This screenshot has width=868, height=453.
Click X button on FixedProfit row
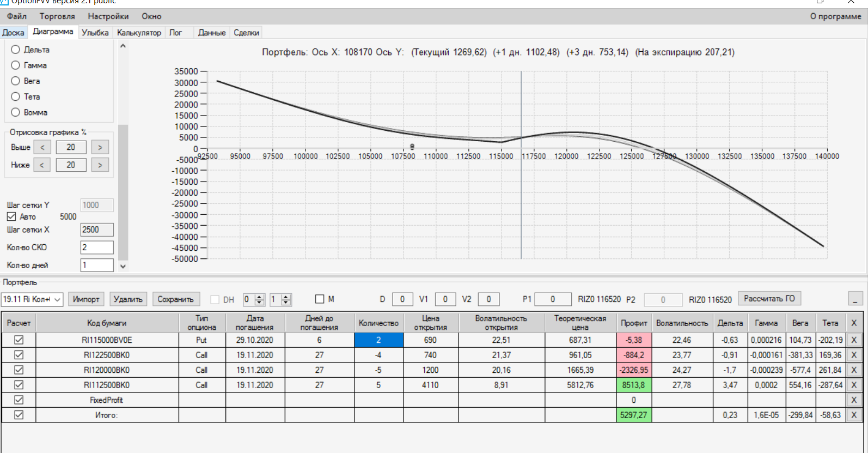pos(854,400)
